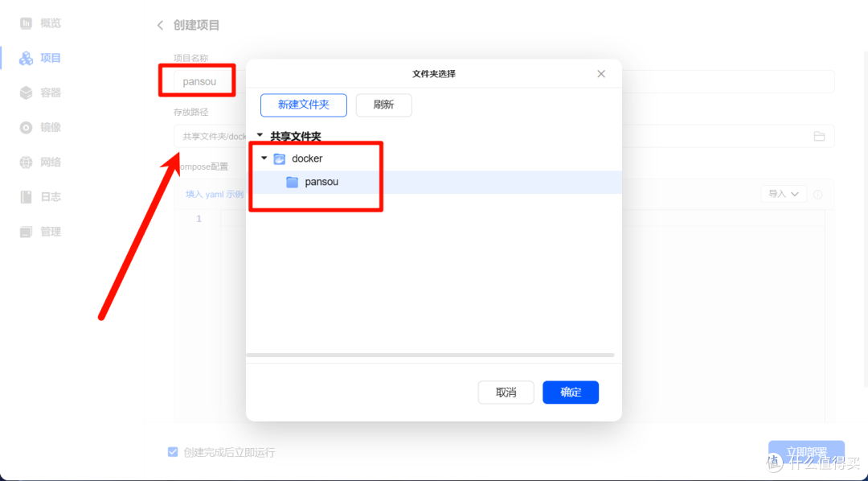Click the 共享文件夹 label
Screen dimensions: 868x481
296,136
